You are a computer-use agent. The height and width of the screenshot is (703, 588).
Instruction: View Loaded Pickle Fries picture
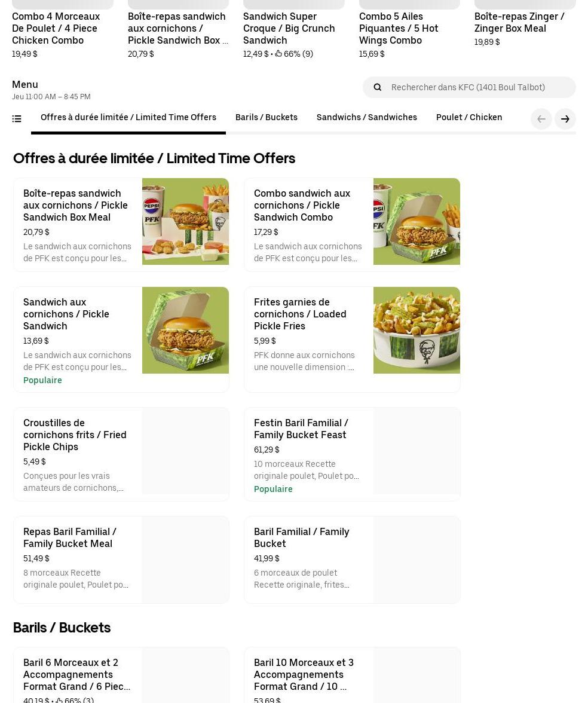pos(417,330)
